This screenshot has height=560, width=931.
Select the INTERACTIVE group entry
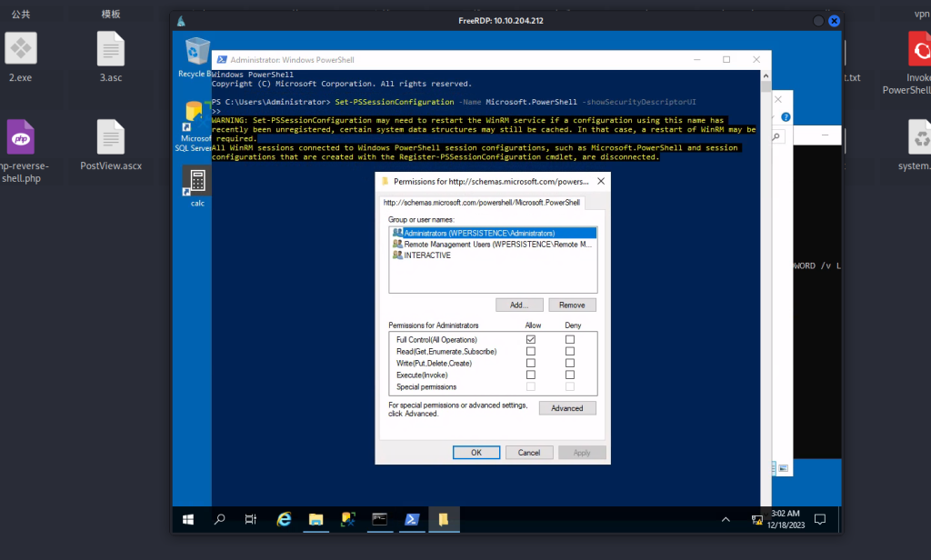[422, 255]
